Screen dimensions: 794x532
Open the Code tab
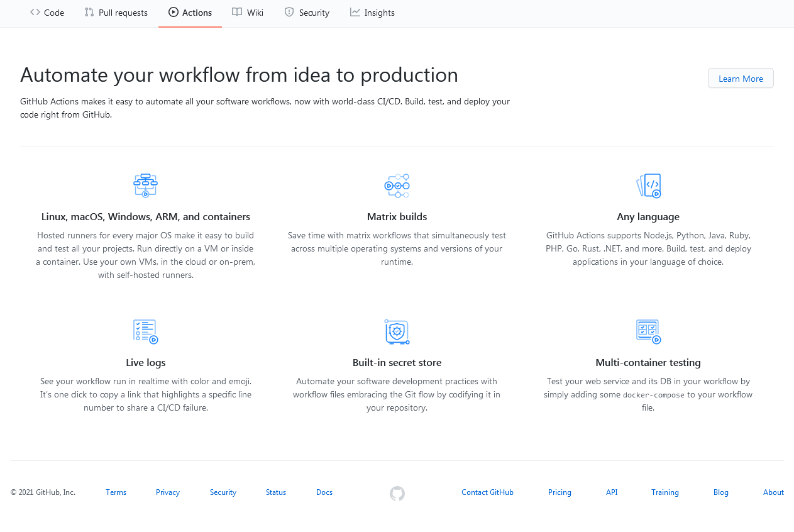click(x=47, y=13)
